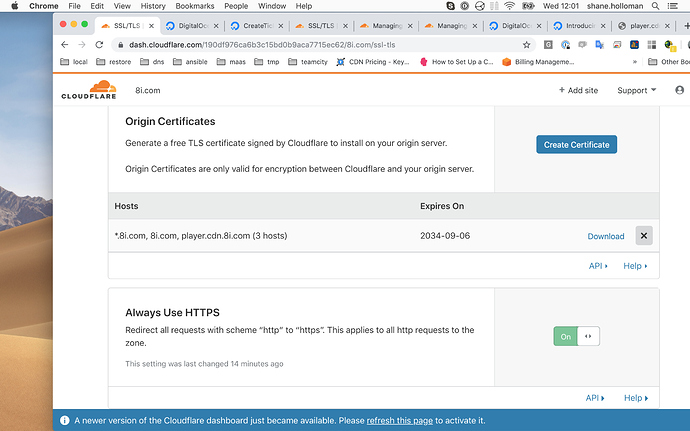Click the gray chat bubble extension icon
The height and width of the screenshot is (431, 690).
click(582, 44)
